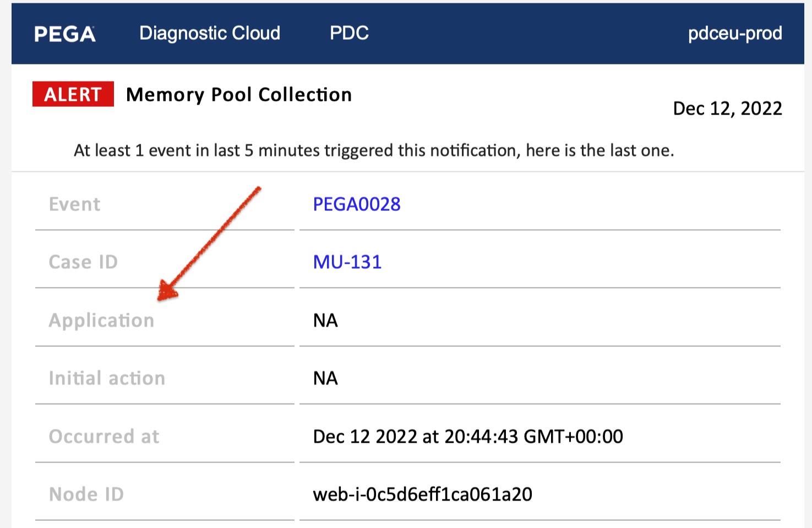This screenshot has height=528, width=812.
Task: Click the PEGA logo in the header
Action: (x=64, y=33)
